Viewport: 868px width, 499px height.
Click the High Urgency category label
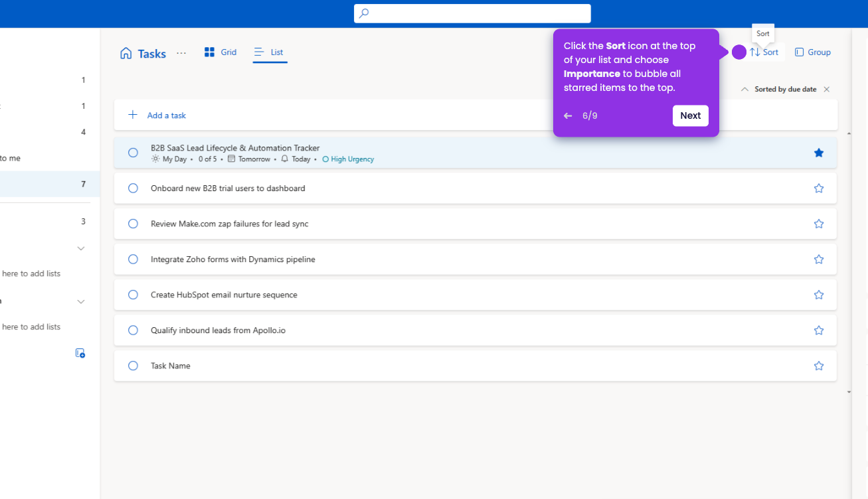click(348, 159)
